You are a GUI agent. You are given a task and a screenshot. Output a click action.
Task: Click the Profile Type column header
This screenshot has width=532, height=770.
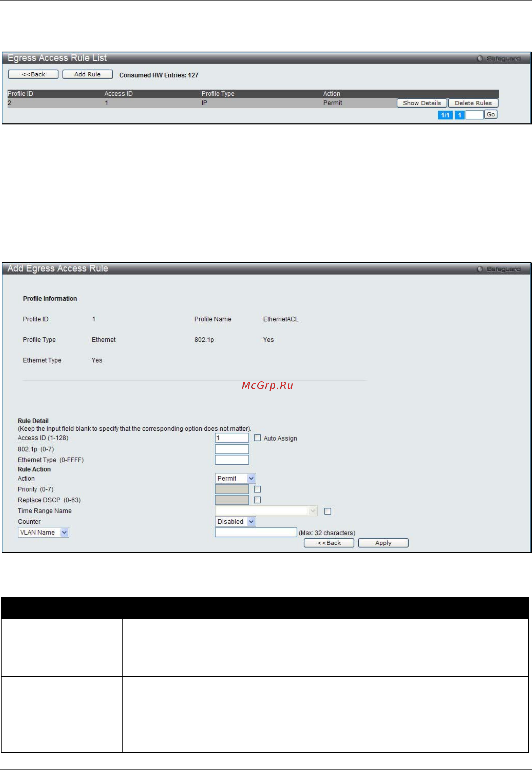(218, 94)
